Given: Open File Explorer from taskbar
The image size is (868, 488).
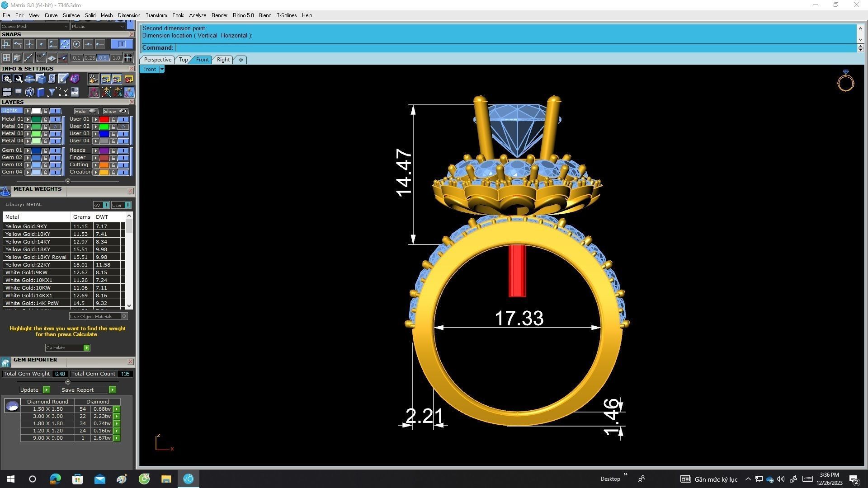Looking at the screenshot, I should 166,479.
